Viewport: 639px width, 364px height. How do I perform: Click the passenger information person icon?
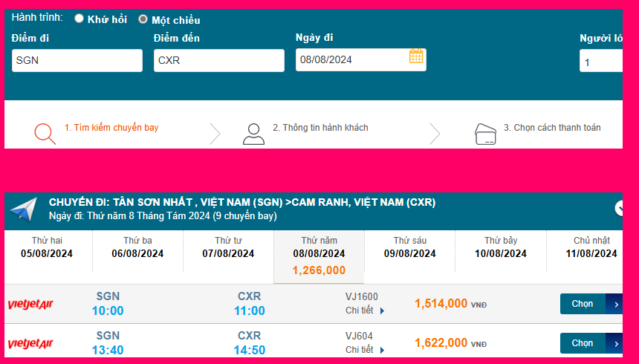253,133
